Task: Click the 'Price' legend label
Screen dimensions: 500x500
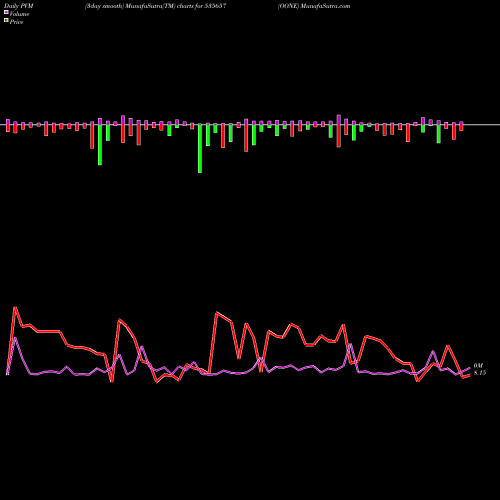Action: pos(16,22)
